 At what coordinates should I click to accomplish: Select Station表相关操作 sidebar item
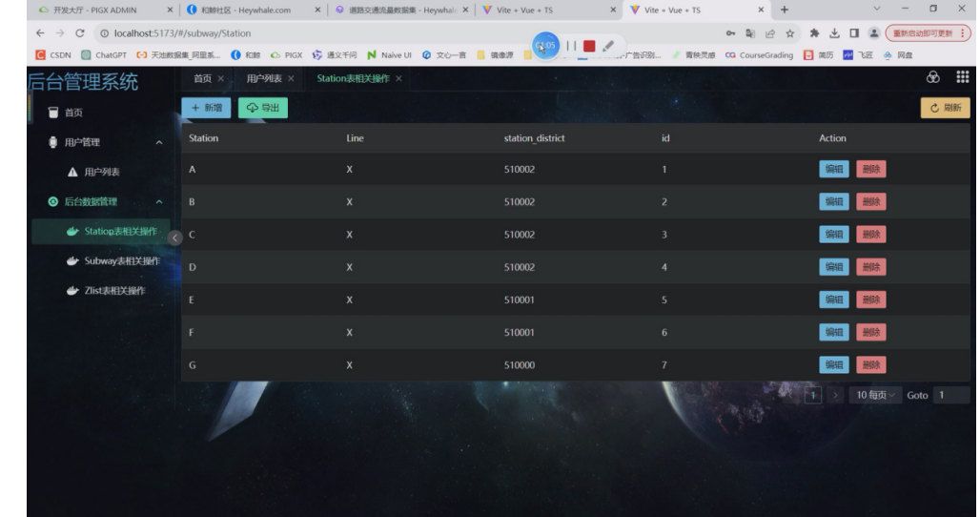[x=101, y=231]
